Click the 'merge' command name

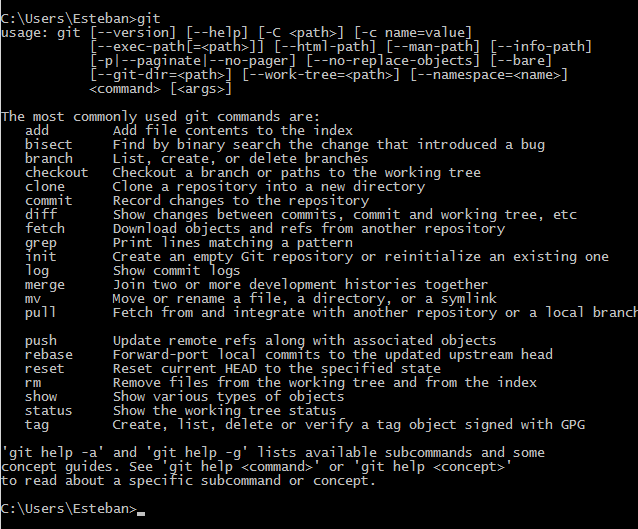(45, 285)
